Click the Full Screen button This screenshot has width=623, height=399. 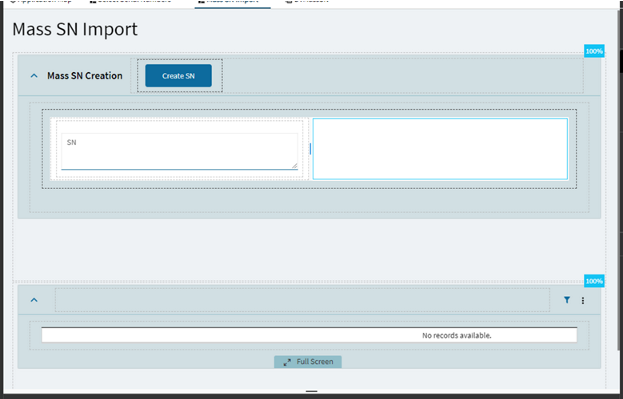(308, 362)
